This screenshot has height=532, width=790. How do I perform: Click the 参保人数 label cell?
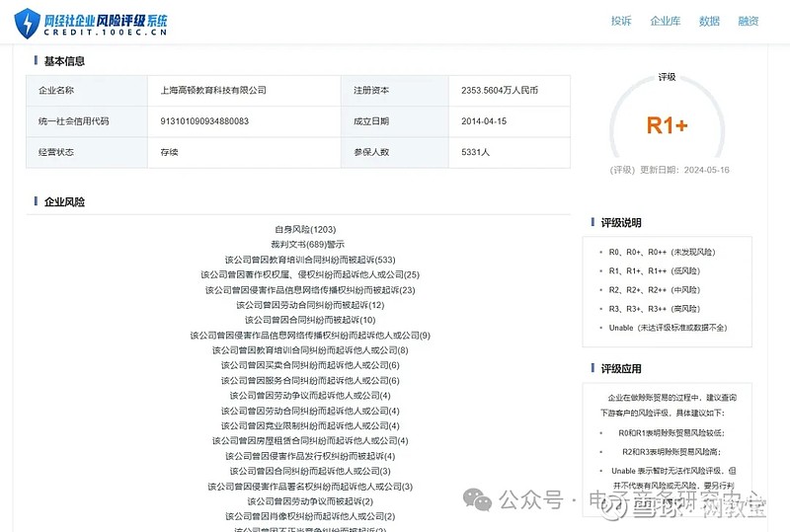[x=394, y=152]
